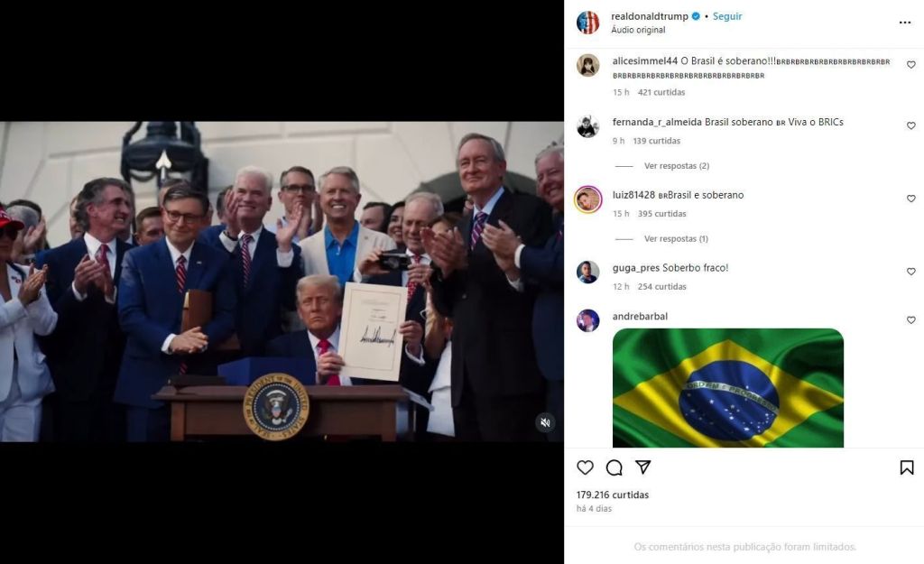The height and width of the screenshot is (564, 924).
Task: Like andrebarbal's comment heart
Action: (911, 320)
